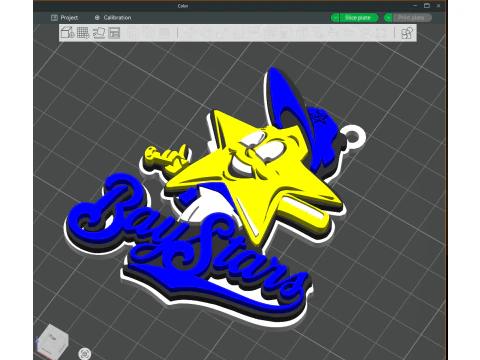Click the Slice plate button
480x360 pixels.
coord(358,18)
